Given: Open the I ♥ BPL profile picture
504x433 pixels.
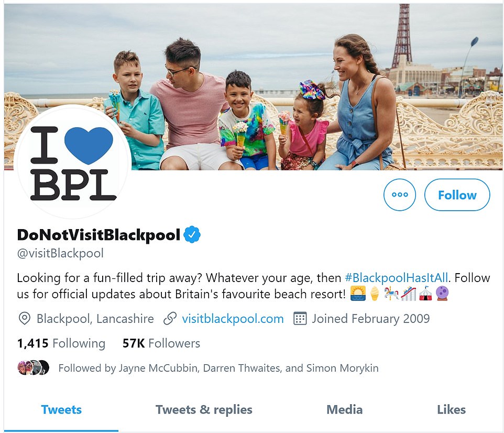Looking at the screenshot, I should click(x=73, y=161).
